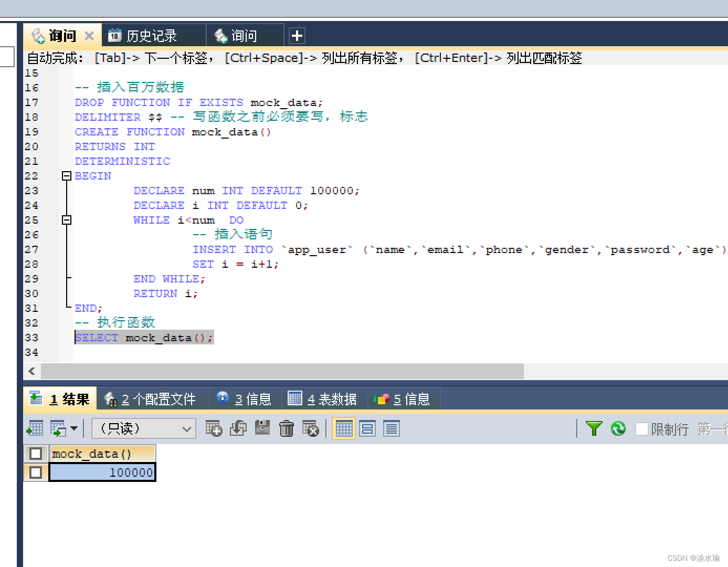
Task: Open the 3 信息 tab
Action: (245, 399)
